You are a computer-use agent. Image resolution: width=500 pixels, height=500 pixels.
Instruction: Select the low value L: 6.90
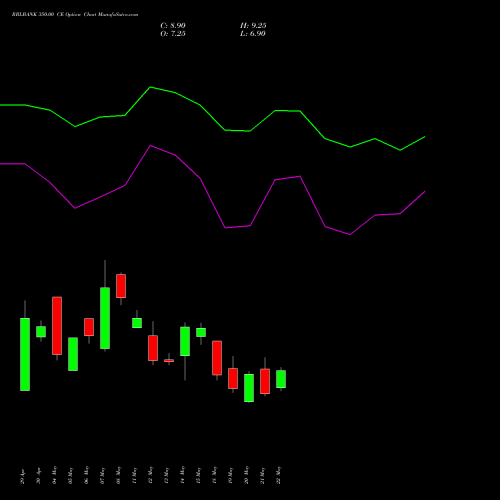(x=253, y=34)
